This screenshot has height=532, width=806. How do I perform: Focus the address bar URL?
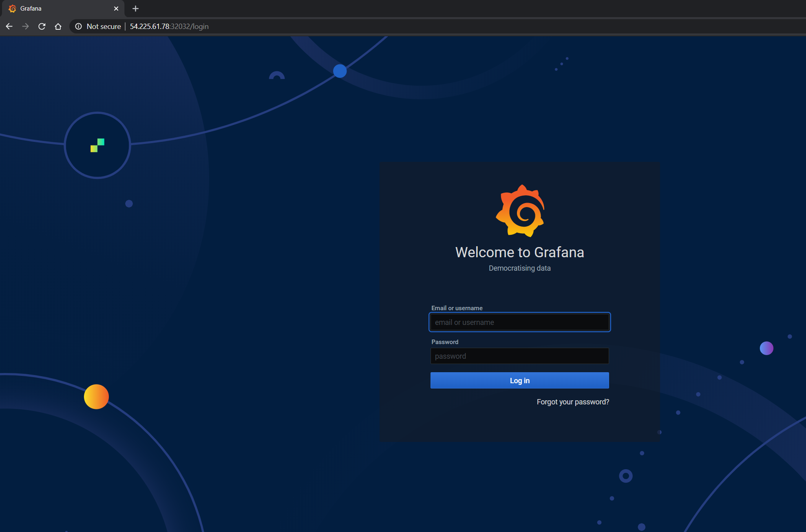169,26
